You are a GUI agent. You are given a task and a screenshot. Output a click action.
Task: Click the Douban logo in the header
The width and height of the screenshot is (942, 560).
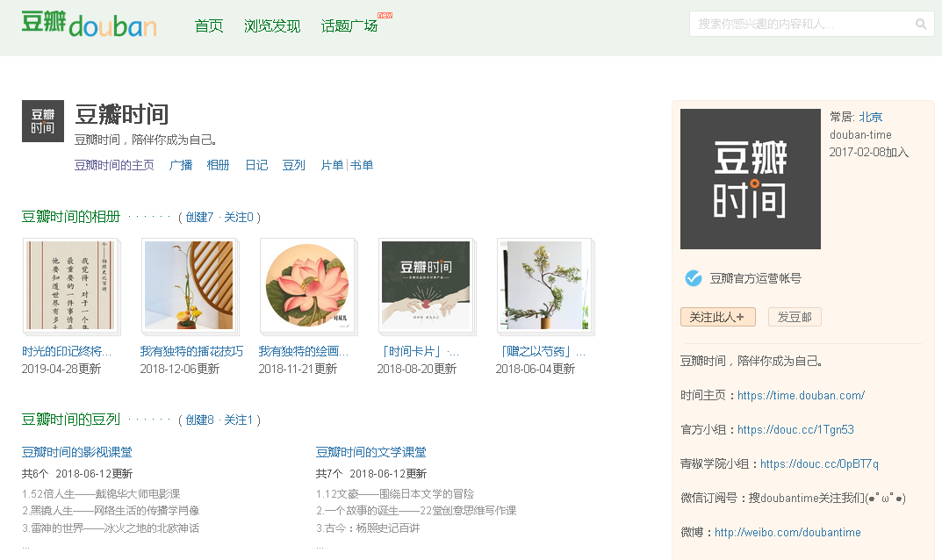point(89,24)
